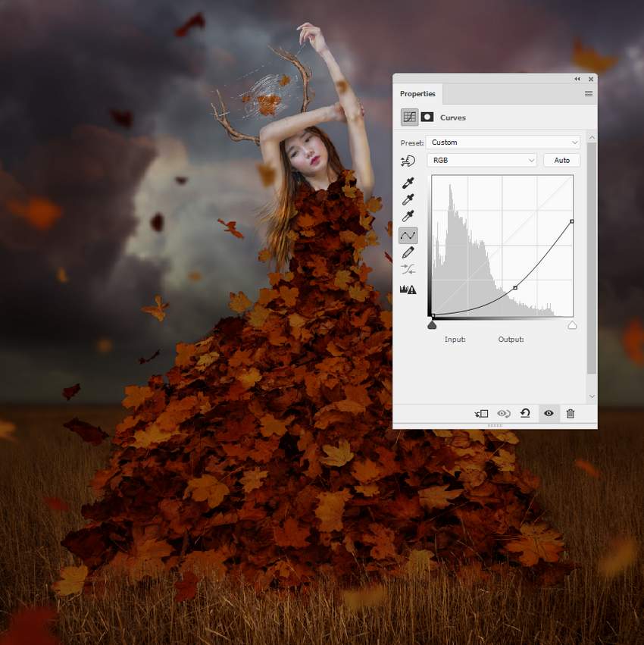Open the Preset dropdown showing Custom
This screenshot has height=645, width=644.
[x=503, y=142]
